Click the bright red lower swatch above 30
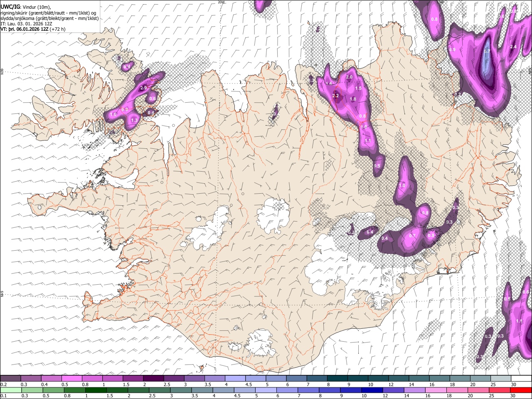 coord(521,390)
